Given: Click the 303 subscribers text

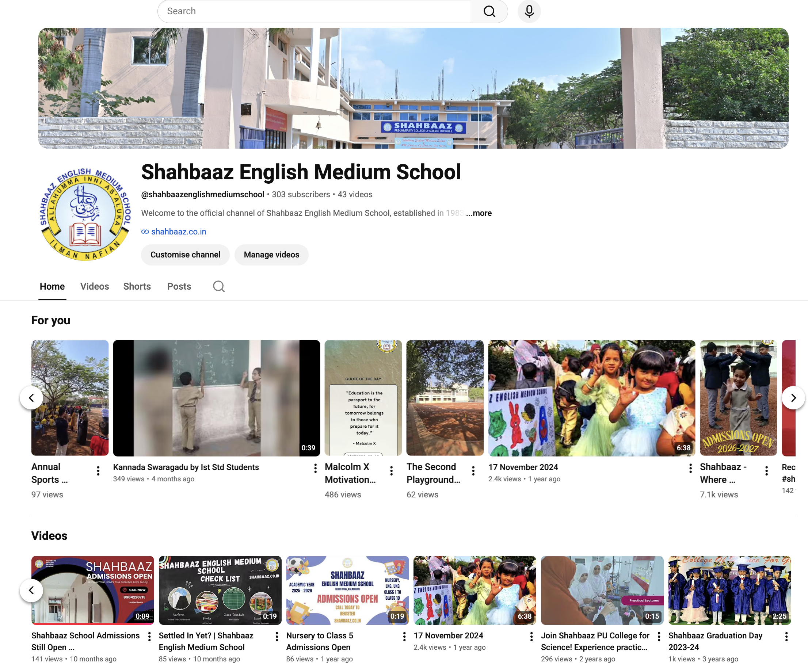Looking at the screenshot, I should pyautogui.click(x=301, y=194).
